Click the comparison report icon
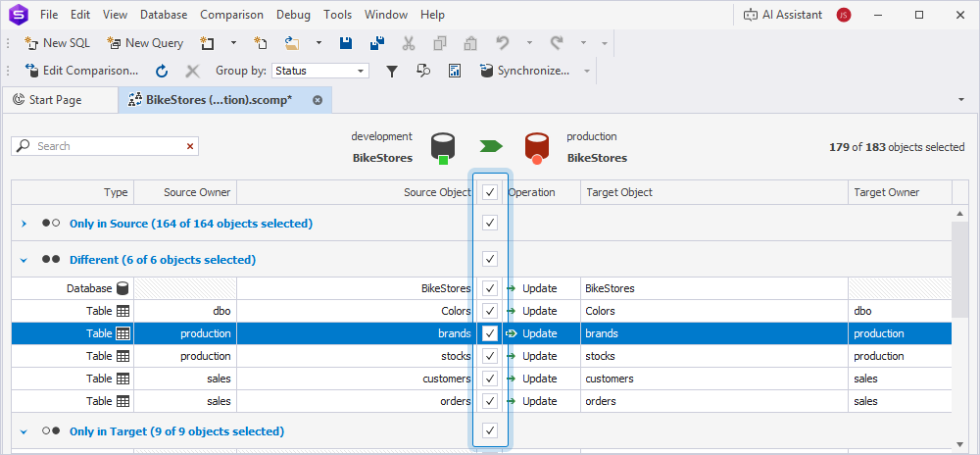This screenshot has height=455, width=980. [455, 71]
